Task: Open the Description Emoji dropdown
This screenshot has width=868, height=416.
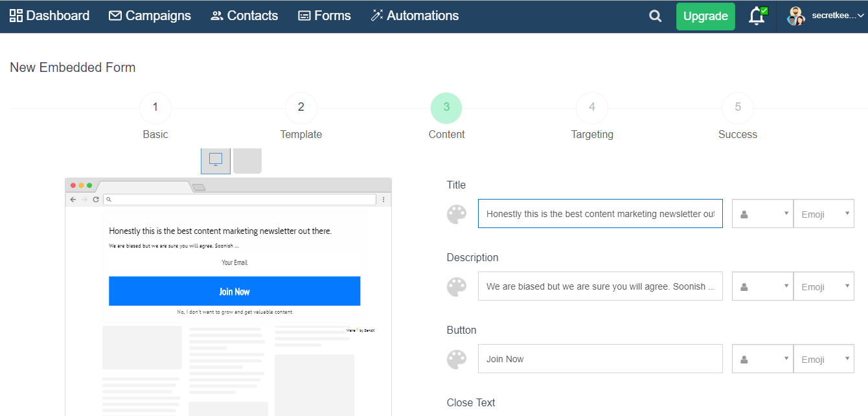Action: coord(823,286)
